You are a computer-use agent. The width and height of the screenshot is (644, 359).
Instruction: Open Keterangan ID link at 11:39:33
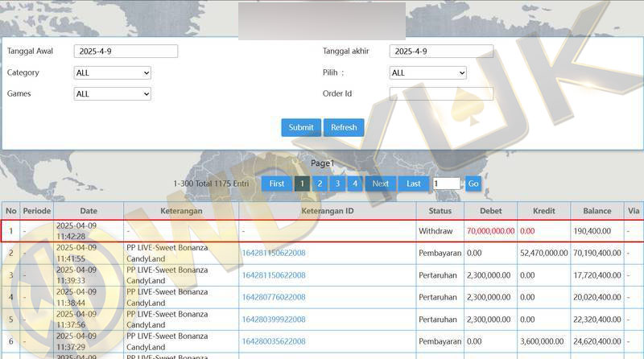tap(274, 275)
